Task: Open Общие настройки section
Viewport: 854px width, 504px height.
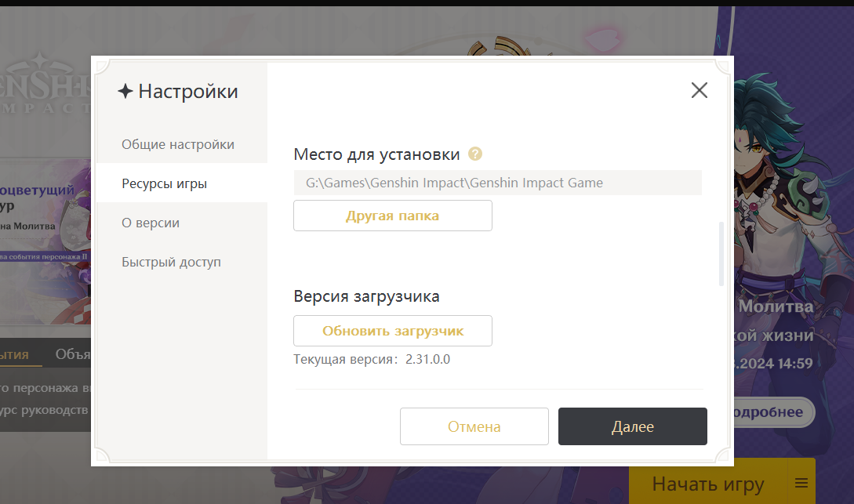Action: 178,144
